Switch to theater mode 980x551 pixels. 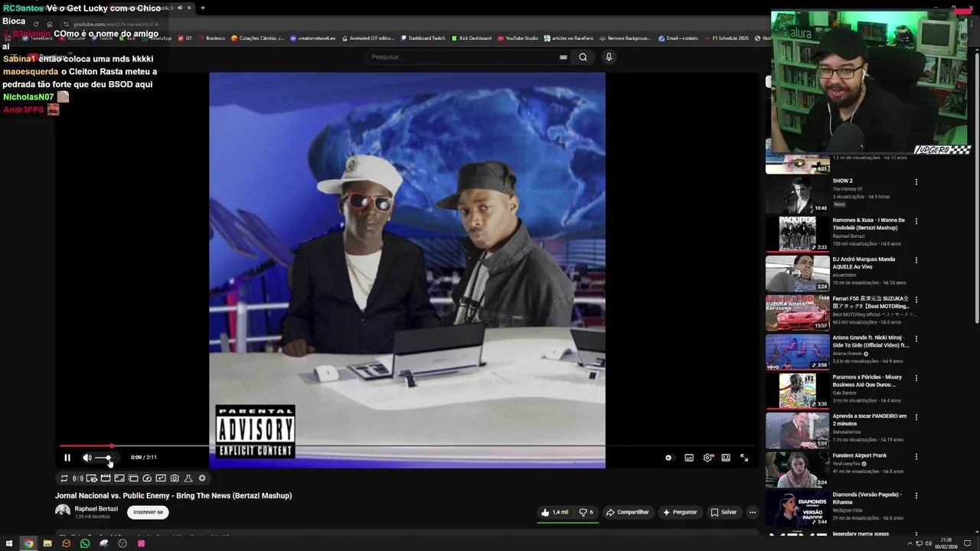(726, 458)
